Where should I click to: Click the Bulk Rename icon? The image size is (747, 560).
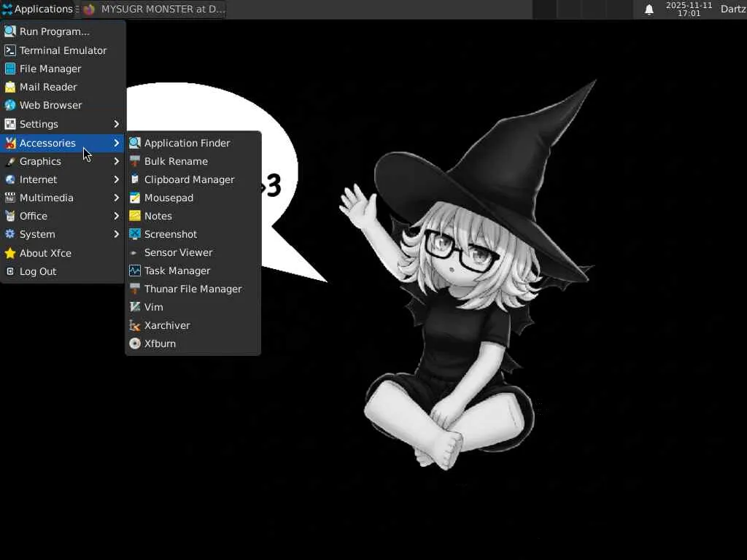click(135, 161)
